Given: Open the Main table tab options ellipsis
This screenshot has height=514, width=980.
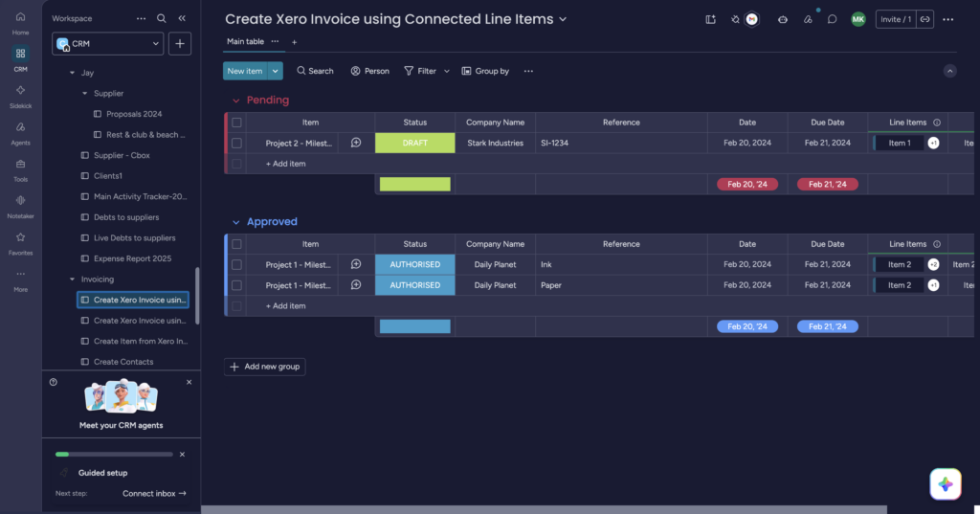Looking at the screenshot, I should 275,41.
